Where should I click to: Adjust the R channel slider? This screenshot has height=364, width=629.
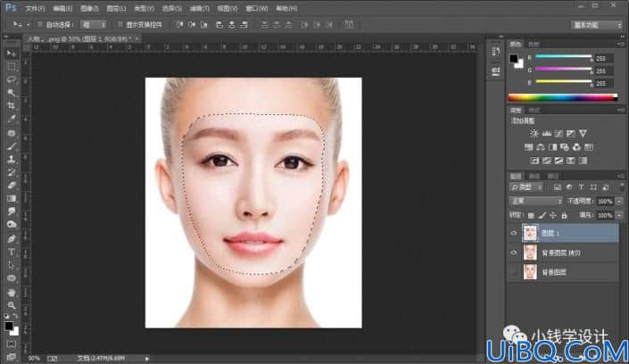[563, 56]
